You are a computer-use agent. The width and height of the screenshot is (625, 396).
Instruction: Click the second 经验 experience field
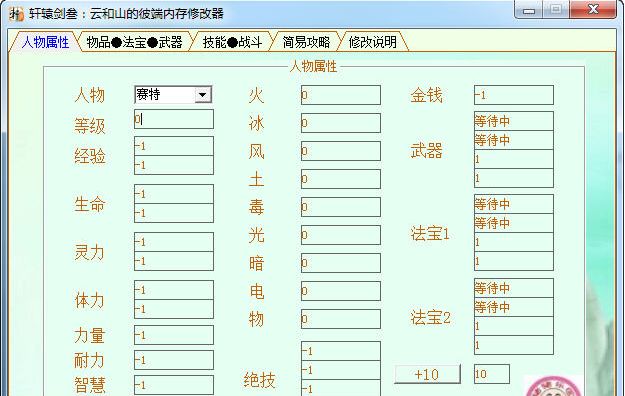(x=174, y=165)
